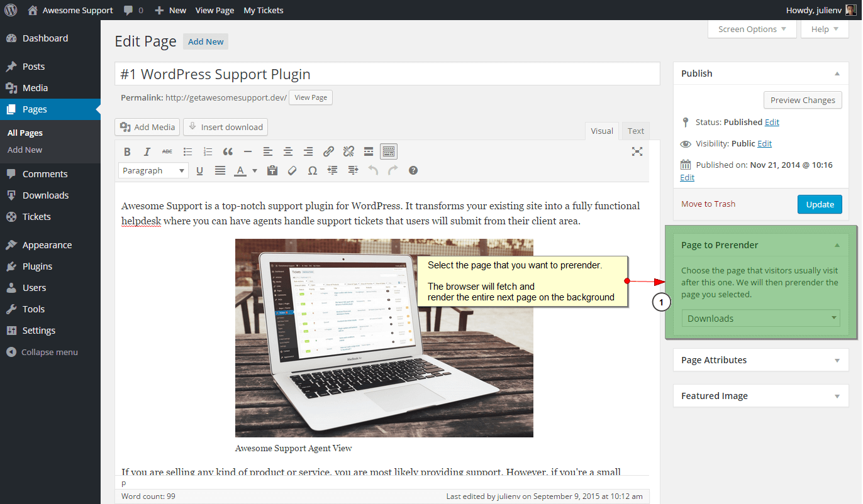Open the special character omega icon

(313, 170)
